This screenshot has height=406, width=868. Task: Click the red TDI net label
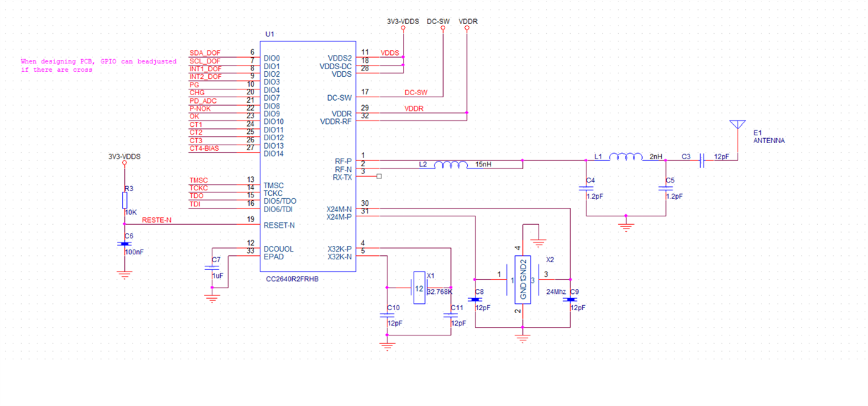(195, 204)
